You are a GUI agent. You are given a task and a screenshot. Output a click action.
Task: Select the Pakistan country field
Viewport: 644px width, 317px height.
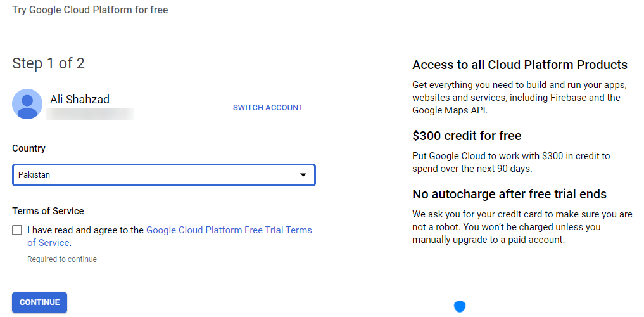point(164,175)
